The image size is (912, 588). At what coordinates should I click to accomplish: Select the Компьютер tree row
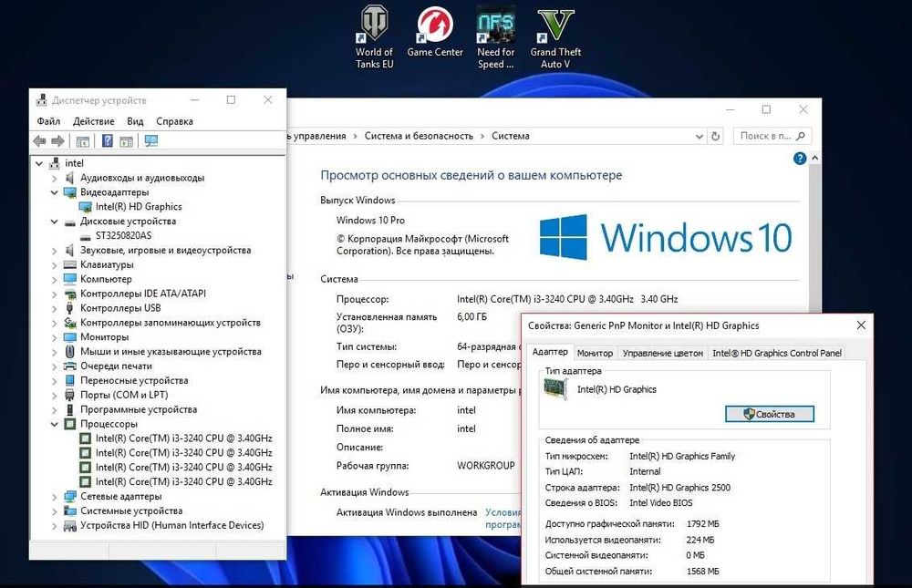(106, 279)
